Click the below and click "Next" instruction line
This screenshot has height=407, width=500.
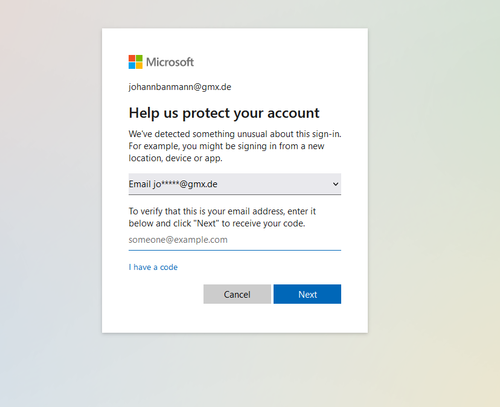pyautogui.click(x=217, y=223)
